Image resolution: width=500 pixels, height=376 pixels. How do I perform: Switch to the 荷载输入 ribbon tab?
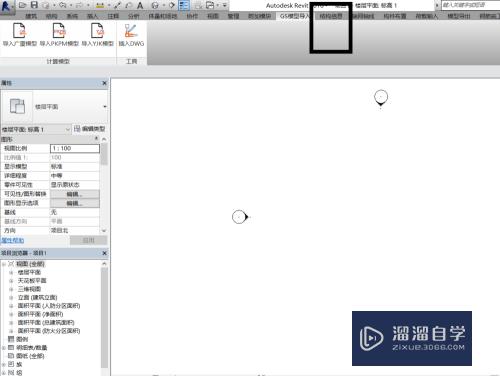coord(427,16)
